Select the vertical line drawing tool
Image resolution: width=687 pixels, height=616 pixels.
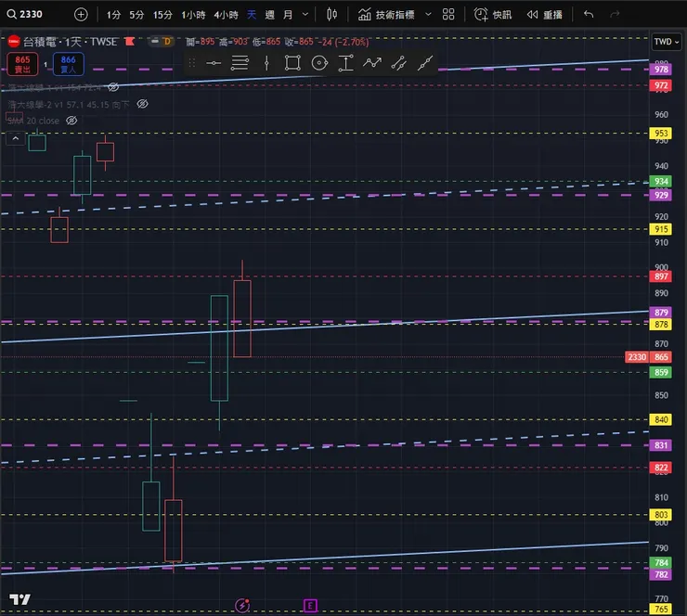tap(266, 63)
